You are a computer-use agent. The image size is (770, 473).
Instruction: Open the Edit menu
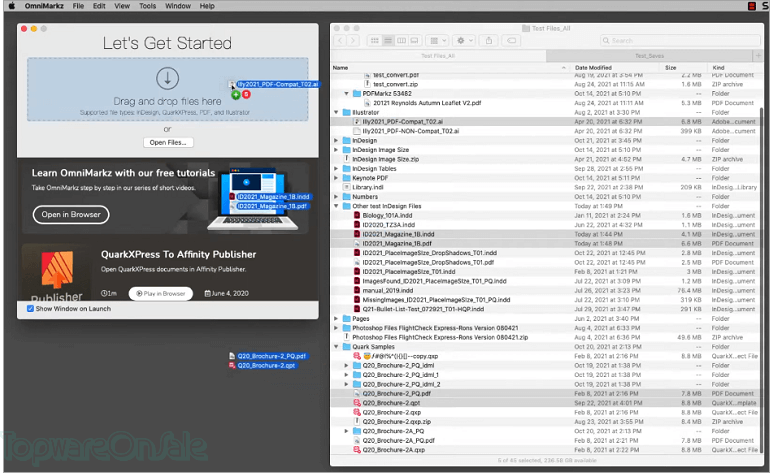point(99,6)
